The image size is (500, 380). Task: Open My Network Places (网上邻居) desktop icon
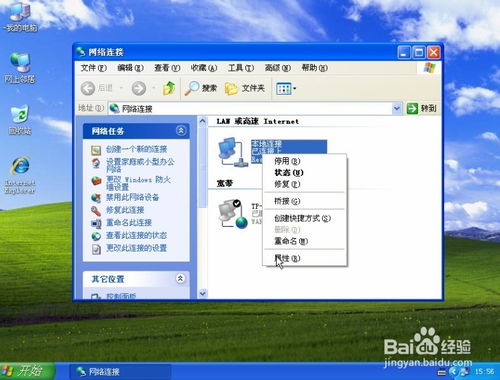[20, 68]
